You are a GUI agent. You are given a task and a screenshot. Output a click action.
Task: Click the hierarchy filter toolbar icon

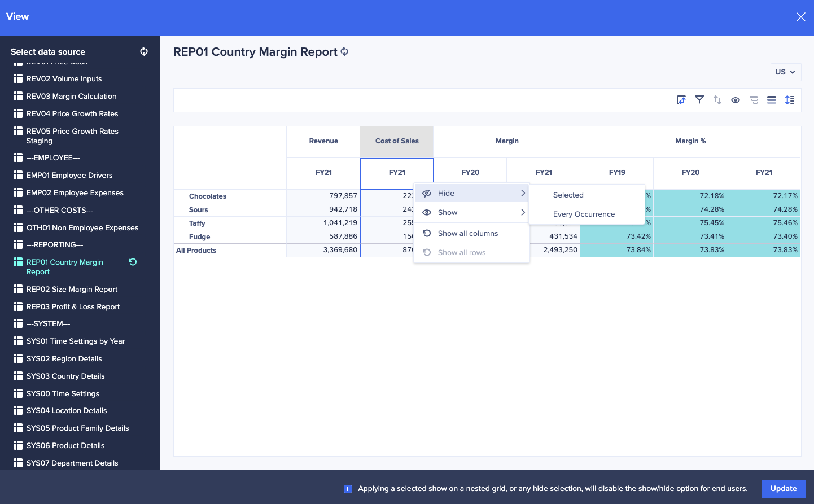click(x=754, y=100)
